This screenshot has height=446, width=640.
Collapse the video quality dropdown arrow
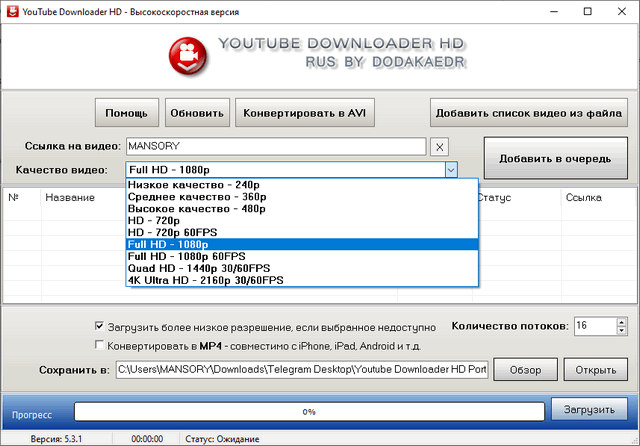(451, 170)
